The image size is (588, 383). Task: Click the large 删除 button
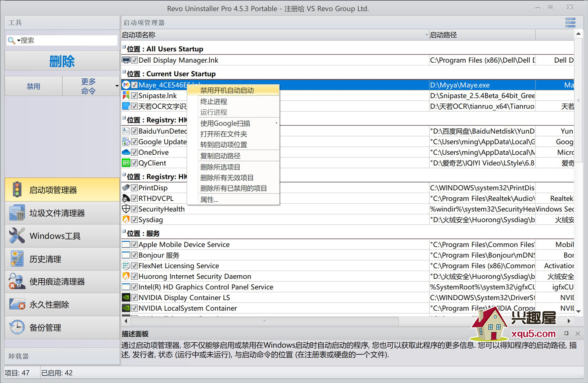point(62,61)
